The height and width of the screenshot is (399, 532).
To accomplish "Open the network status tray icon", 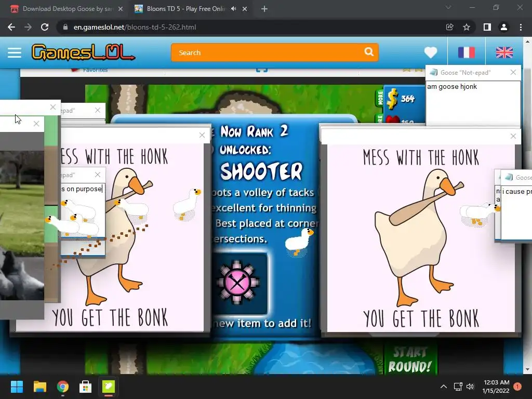I will pos(458,387).
